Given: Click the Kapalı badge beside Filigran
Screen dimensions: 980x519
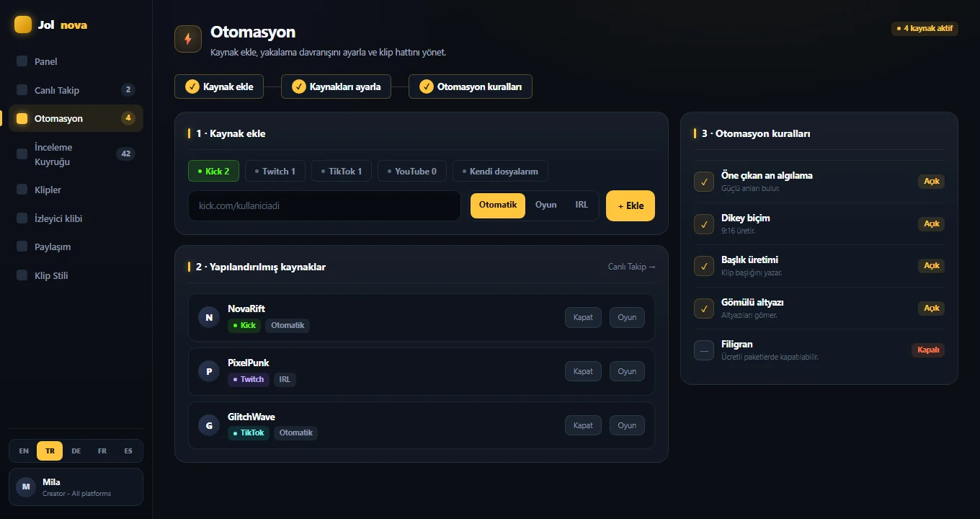Looking at the screenshot, I should coord(928,350).
